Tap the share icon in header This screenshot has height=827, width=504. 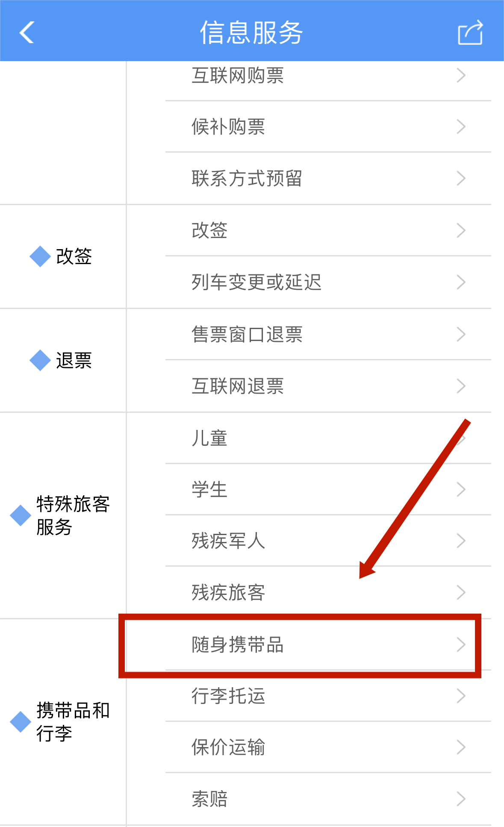(470, 32)
